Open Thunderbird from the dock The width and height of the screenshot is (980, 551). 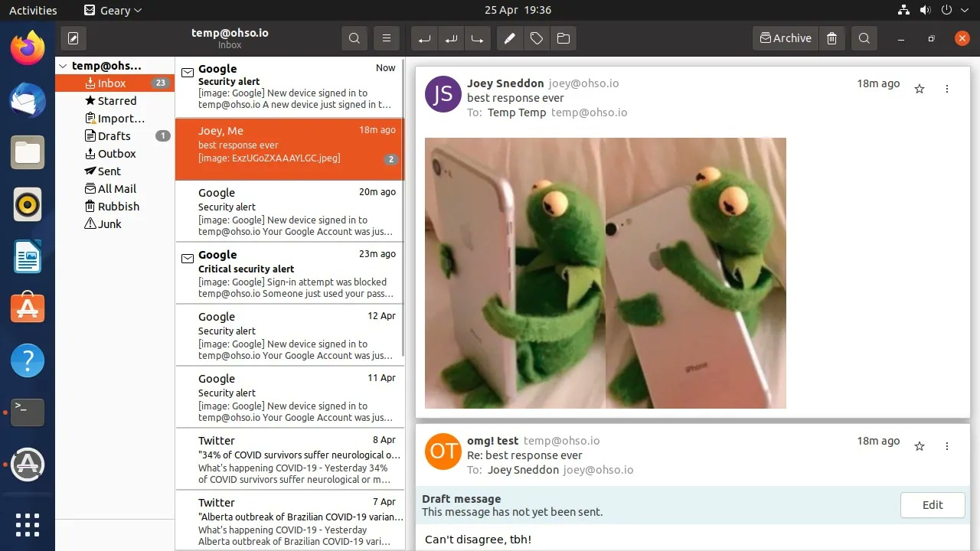28,100
